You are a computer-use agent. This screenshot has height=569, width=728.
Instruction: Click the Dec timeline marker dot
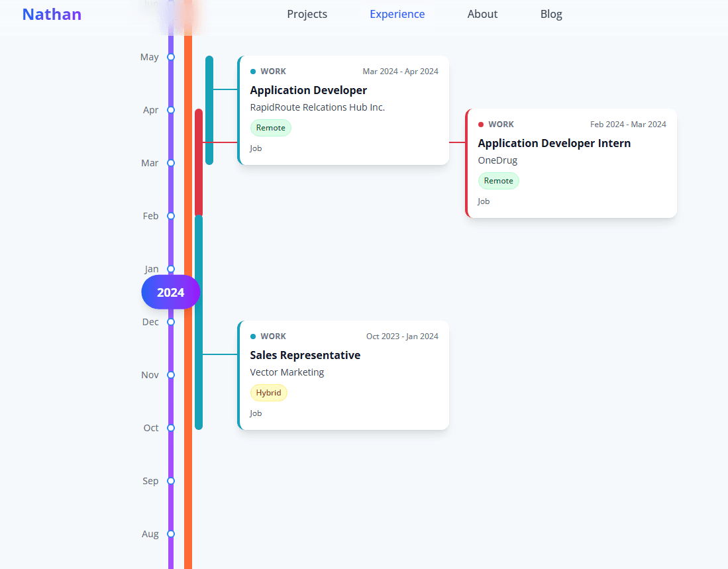(x=171, y=322)
